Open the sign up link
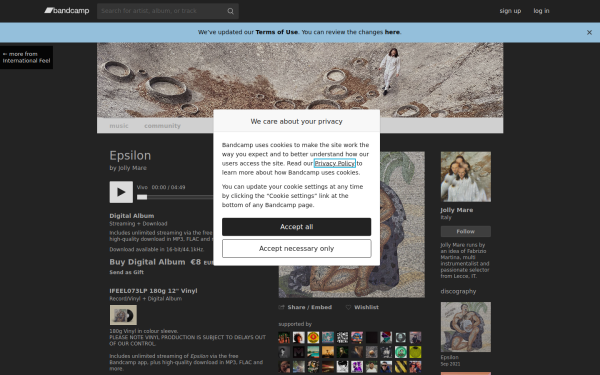 [510, 11]
